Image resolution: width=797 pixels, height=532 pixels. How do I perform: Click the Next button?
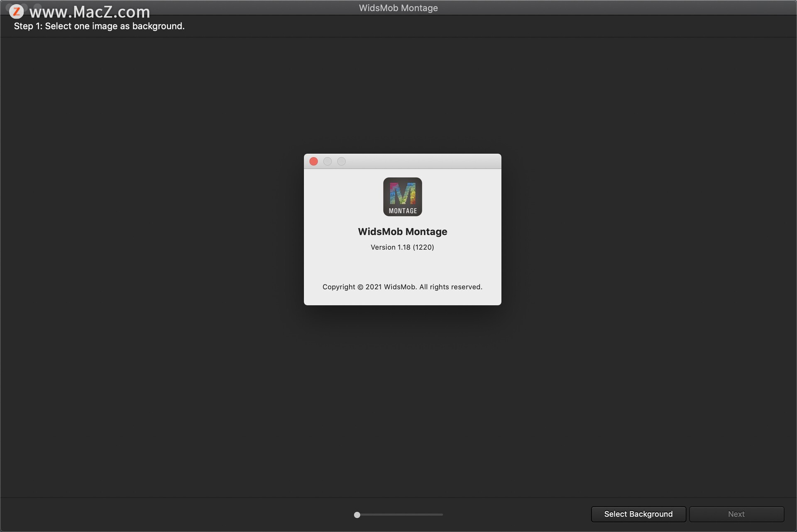point(736,514)
